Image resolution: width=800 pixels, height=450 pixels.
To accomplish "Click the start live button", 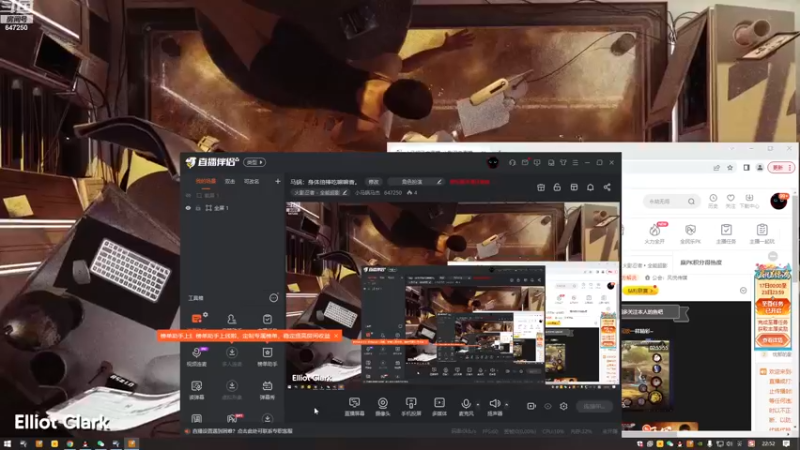I will tap(594, 406).
